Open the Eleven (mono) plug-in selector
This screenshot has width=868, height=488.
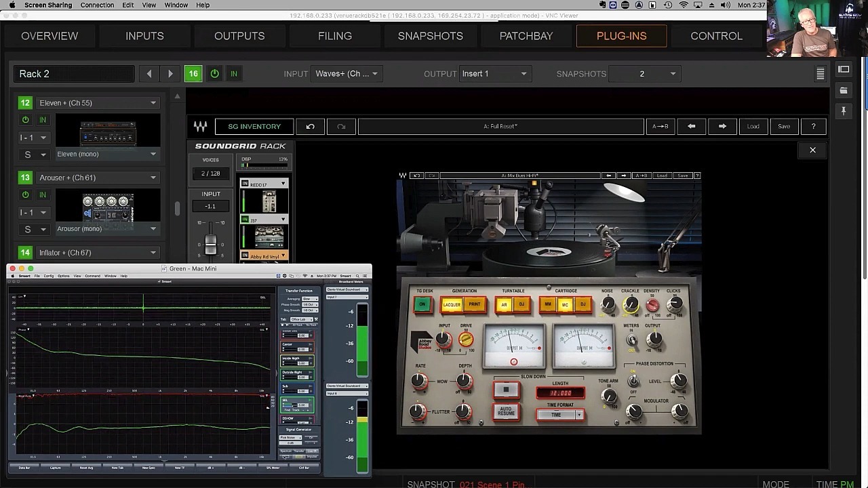click(x=108, y=154)
